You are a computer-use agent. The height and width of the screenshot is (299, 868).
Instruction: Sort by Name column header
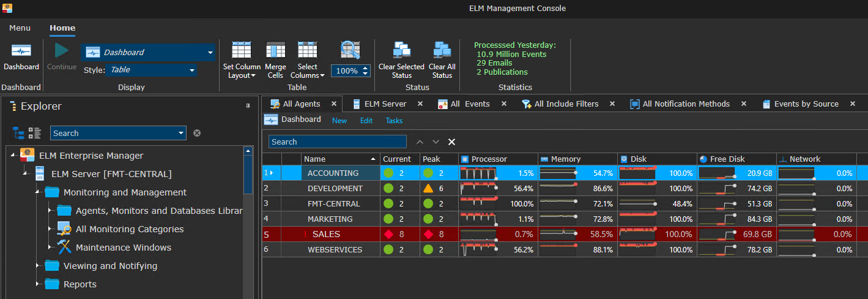(341, 159)
